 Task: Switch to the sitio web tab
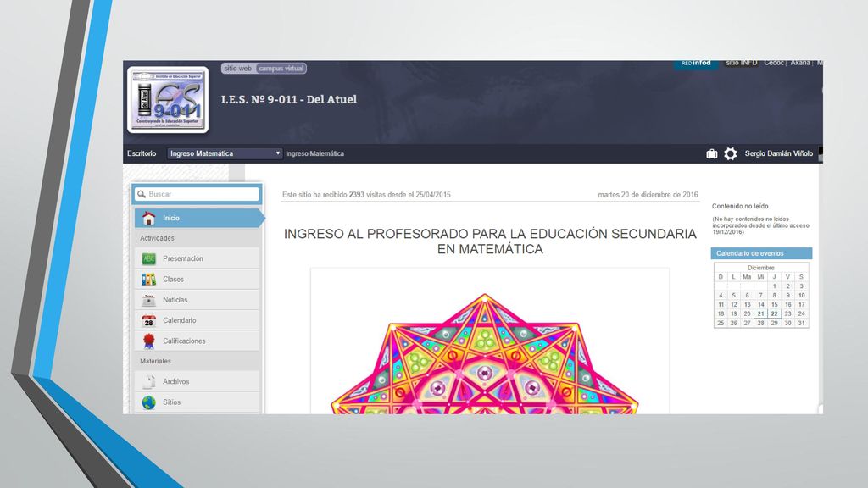click(238, 69)
